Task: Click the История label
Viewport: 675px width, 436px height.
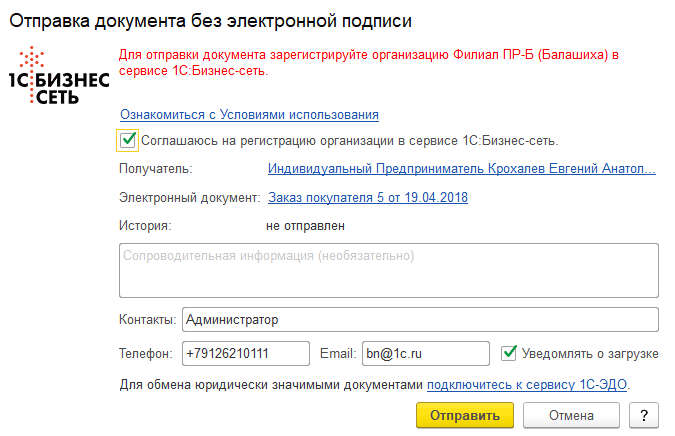Action: [145, 226]
